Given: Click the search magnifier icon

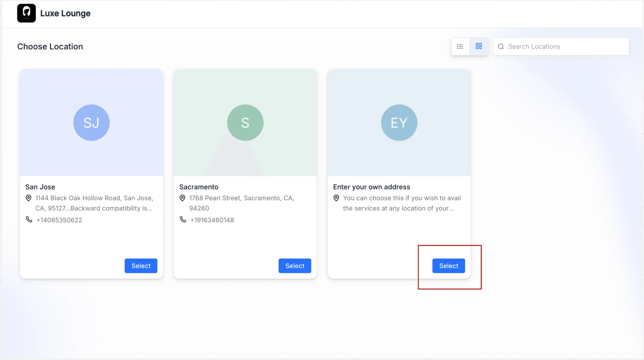Looking at the screenshot, I should [x=501, y=46].
